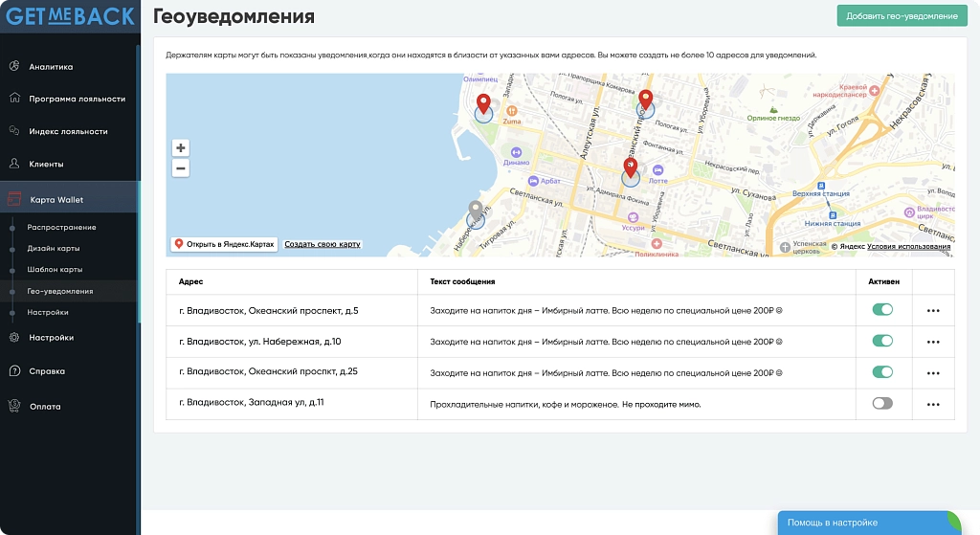Screen dimensions: 980x535
Task: Click the Индекс лояльности icon
Action: click(x=14, y=130)
